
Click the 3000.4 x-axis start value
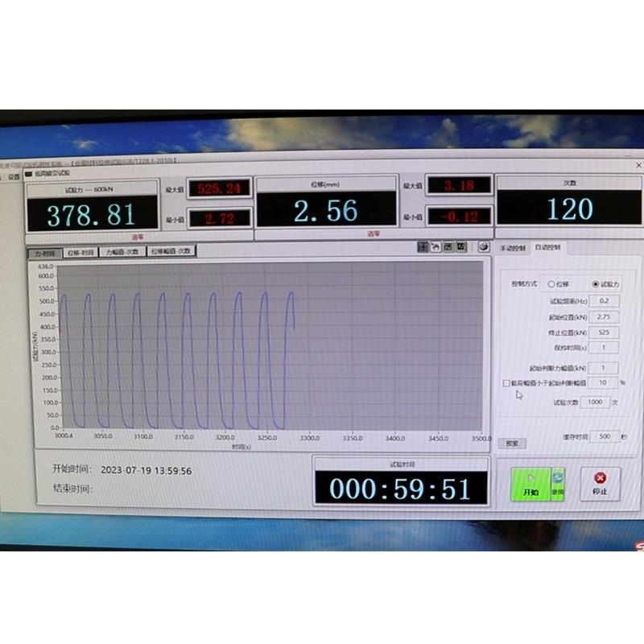pyautogui.click(x=64, y=436)
